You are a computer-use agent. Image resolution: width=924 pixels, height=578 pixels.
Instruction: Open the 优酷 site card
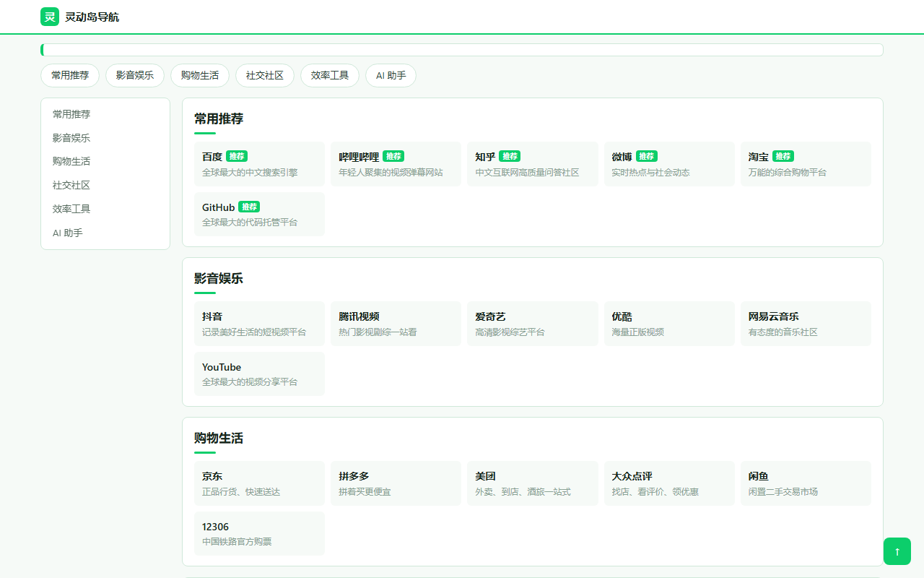pos(669,324)
